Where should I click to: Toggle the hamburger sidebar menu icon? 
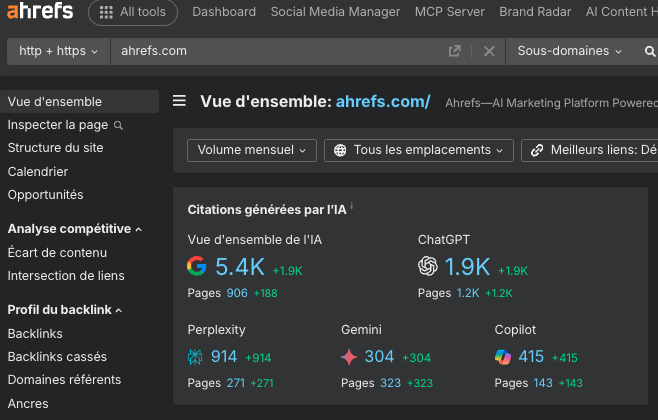(179, 101)
